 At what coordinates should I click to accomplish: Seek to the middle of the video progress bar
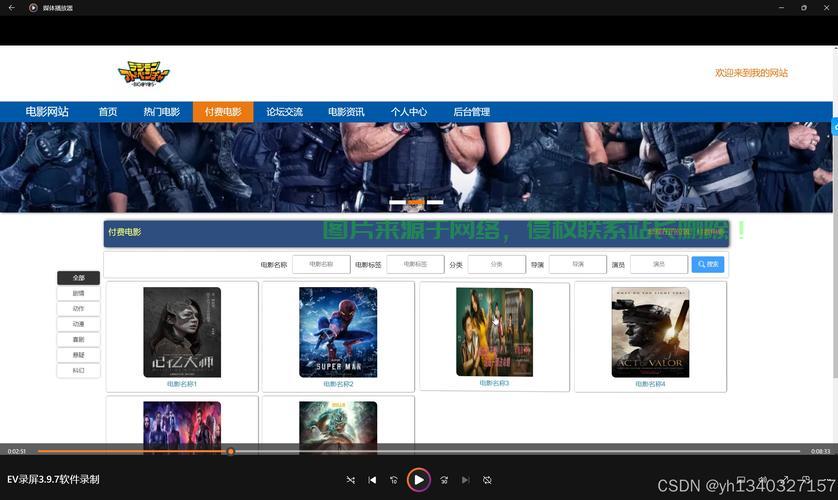pyautogui.click(x=419, y=451)
